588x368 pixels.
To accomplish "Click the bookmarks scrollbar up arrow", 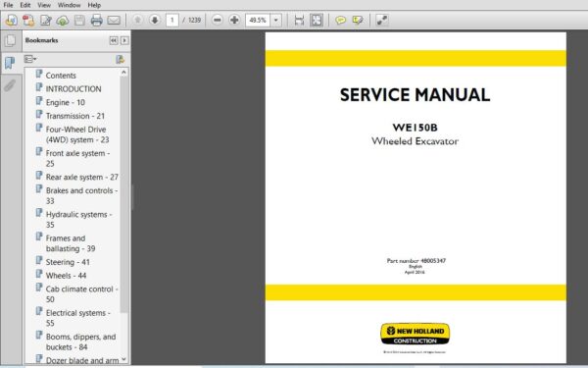I will [123, 72].
